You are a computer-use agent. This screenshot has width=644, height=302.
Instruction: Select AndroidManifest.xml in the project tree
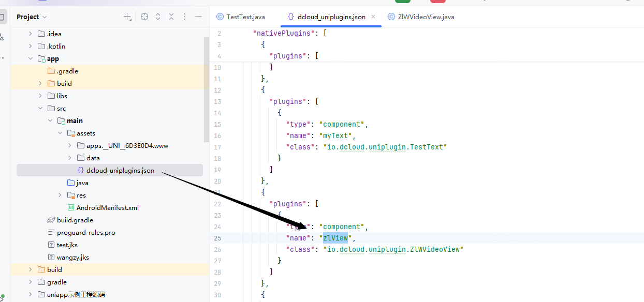pos(107,208)
